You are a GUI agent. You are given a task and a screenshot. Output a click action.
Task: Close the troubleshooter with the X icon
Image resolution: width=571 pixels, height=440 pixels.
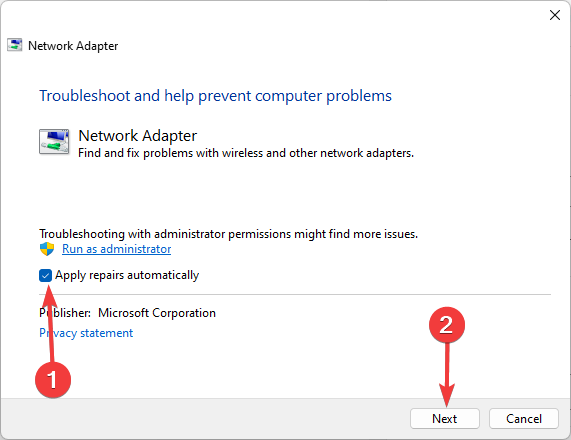point(555,15)
